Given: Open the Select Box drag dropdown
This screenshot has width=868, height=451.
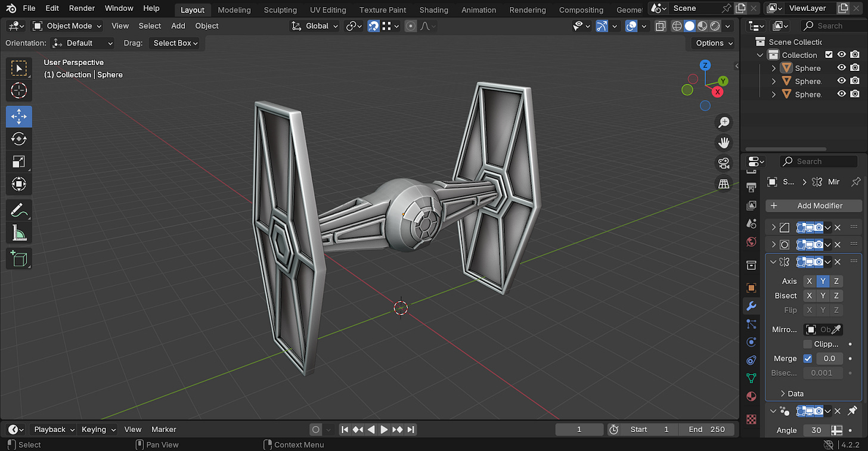Looking at the screenshot, I should (175, 43).
